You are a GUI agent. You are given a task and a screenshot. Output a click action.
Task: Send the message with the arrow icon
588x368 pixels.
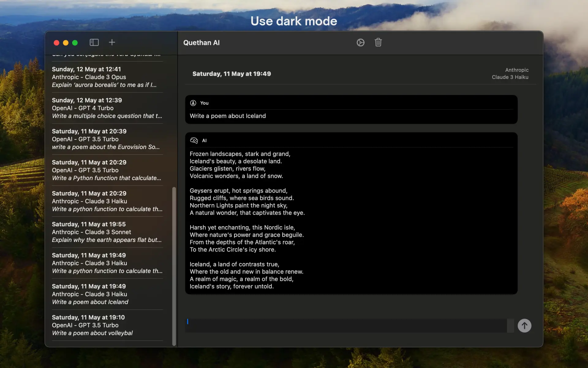click(524, 326)
